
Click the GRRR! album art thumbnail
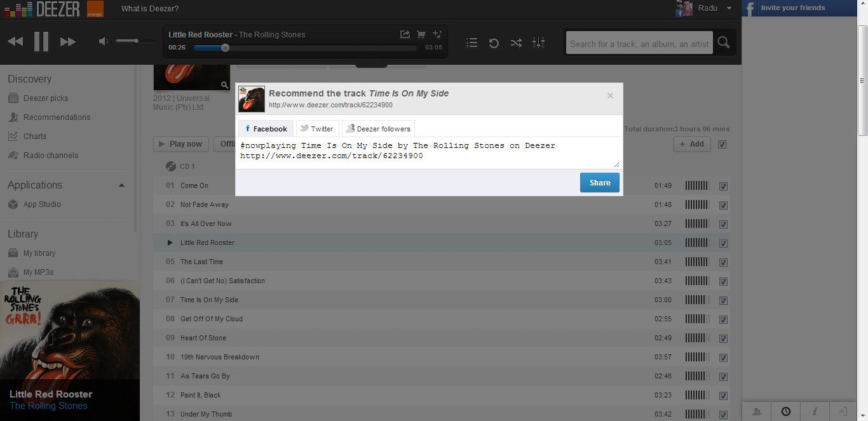pyautogui.click(x=70, y=330)
